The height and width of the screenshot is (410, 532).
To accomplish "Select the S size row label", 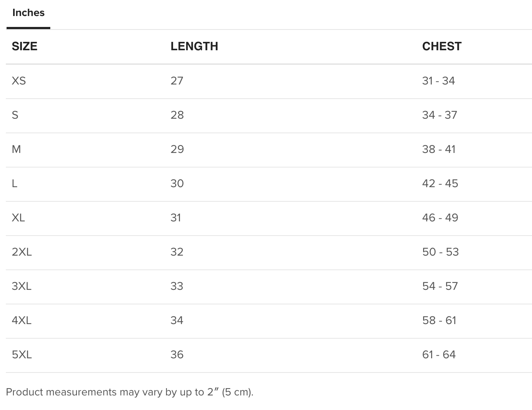I will (x=15, y=115).
